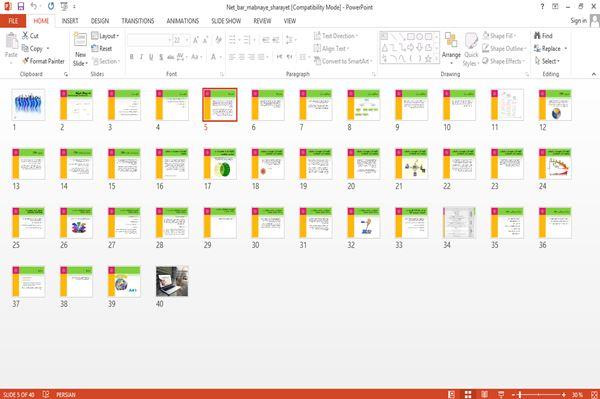
Task: Open the Copy dropdown arrow
Action: click(x=48, y=49)
